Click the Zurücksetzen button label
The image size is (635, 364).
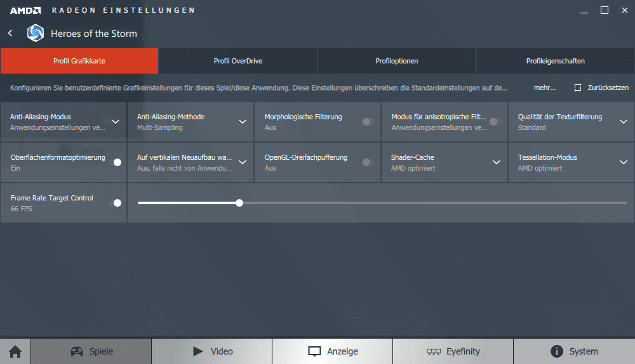point(608,88)
